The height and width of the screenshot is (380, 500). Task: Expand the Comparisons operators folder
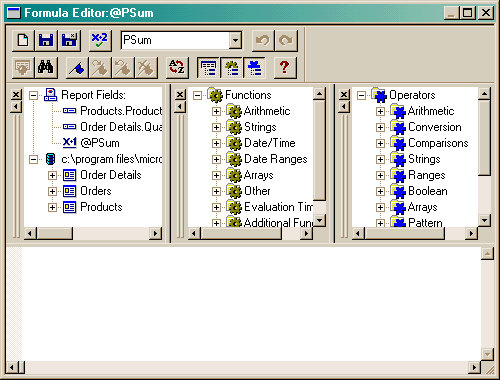[380, 143]
